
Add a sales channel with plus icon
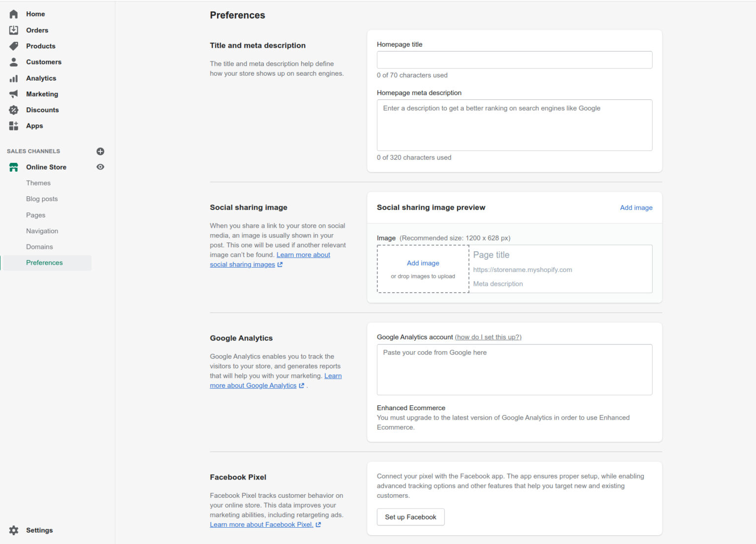tap(100, 151)
